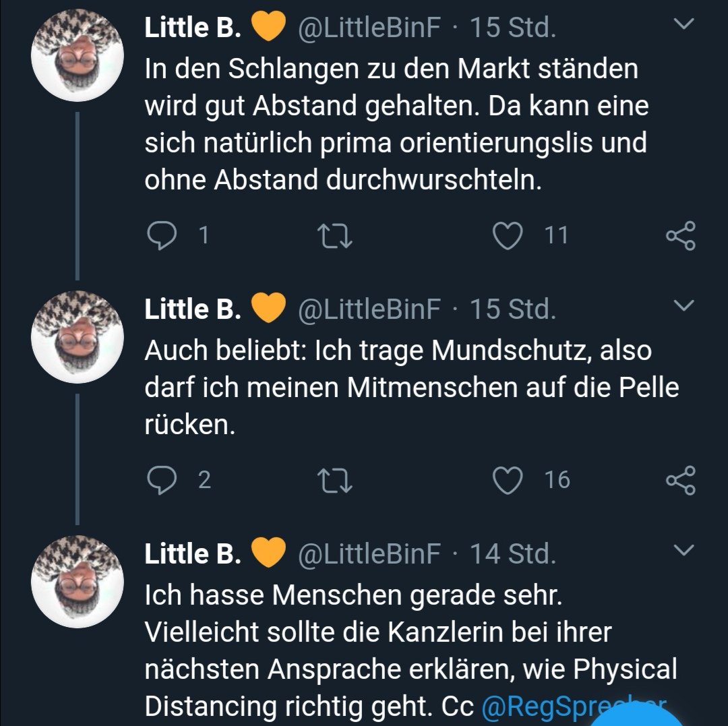This screenshot has height=726, width=728.
Task: Open chevron menu on the Kanzlerin tweet
Action: (684, 552)
